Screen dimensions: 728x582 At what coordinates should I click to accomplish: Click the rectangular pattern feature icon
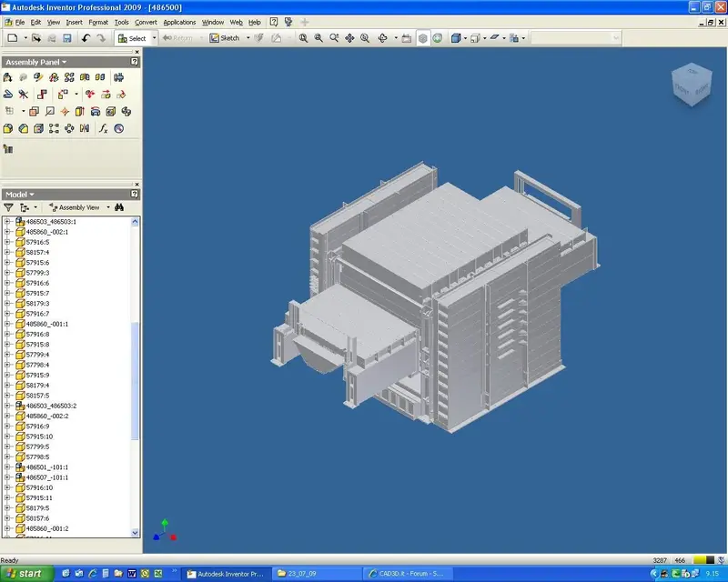pos(54,128)
